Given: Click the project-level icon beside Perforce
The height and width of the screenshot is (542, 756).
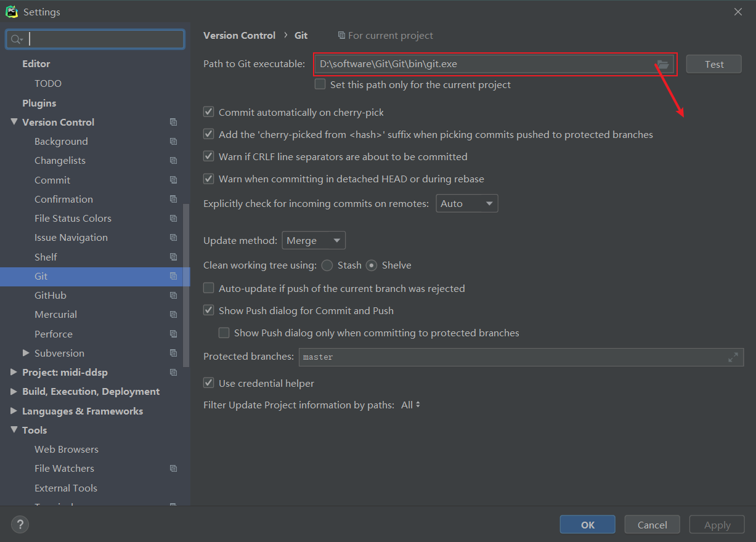Looking at the screenshot, I should coord(173,334).
